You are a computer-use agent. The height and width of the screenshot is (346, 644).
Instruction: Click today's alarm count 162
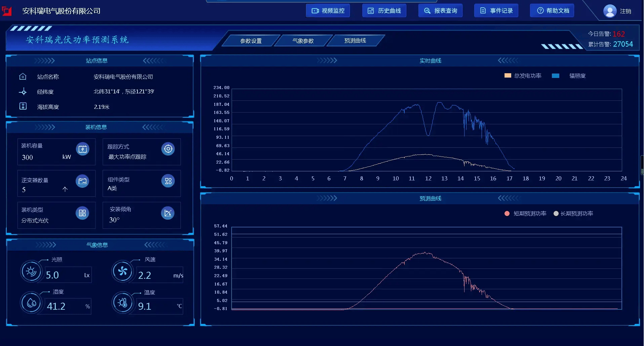coord(618,34)
